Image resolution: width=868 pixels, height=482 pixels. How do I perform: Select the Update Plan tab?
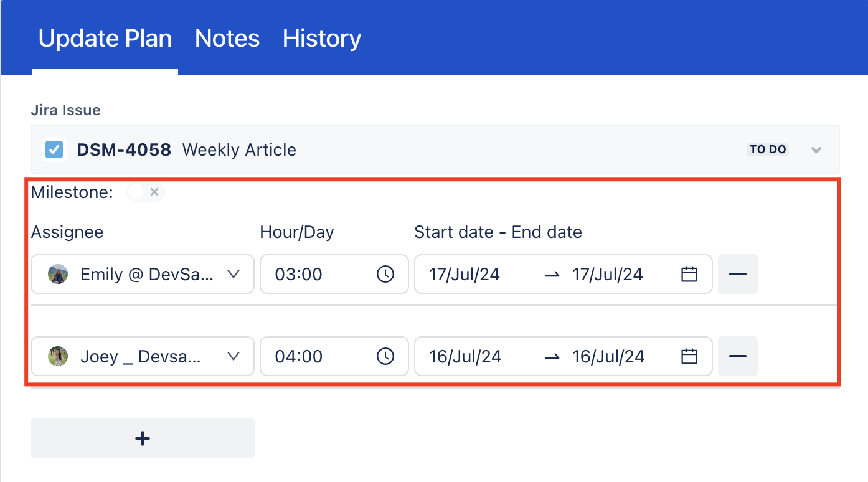pyautogui.click(x=105, y=39)
